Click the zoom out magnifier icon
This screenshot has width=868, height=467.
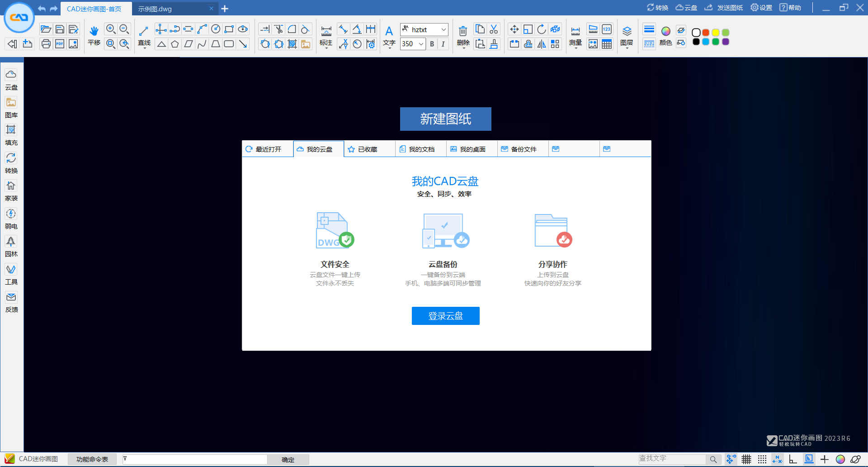click(x=124, y=29)
